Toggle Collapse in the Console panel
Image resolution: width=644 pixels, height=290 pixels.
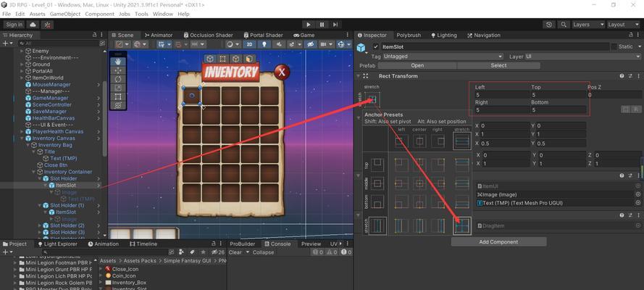[x=263, y=252]
